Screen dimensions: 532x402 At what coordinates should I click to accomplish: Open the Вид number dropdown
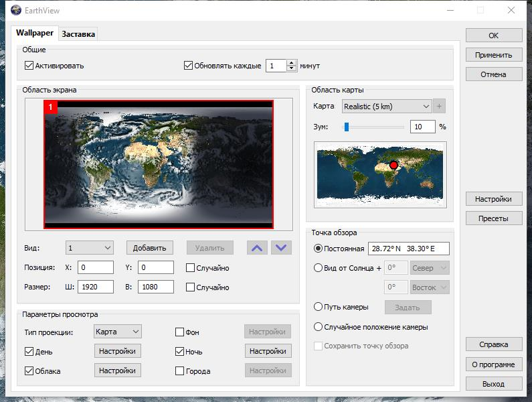click(x=90, y=248)
